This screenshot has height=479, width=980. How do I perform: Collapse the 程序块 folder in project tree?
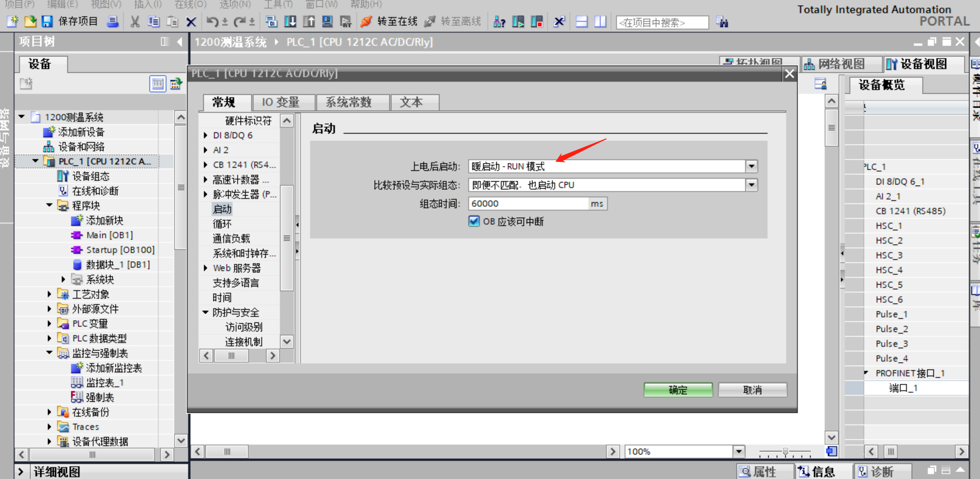click(50, 205)
